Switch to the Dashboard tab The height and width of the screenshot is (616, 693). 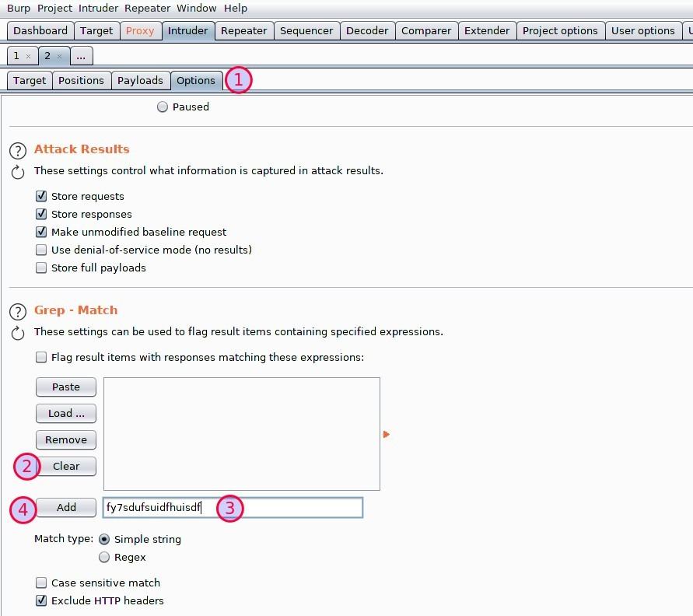tap(40, 31)
